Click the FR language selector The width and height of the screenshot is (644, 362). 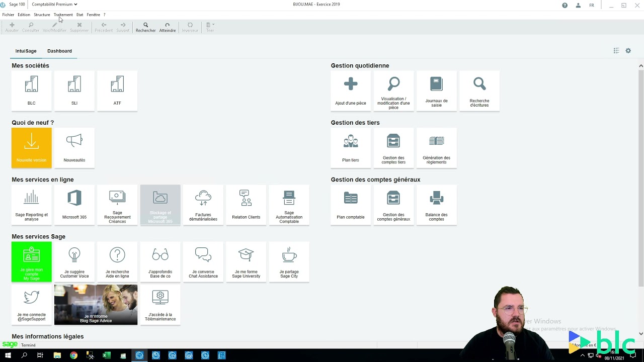(x=592, y=5)
